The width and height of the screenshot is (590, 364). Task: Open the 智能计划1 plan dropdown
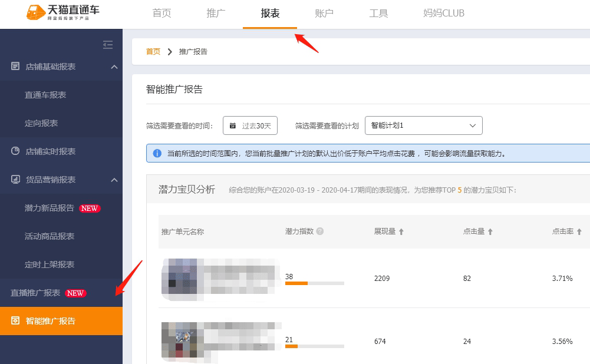pyautogui.click(x=423, y=125)
